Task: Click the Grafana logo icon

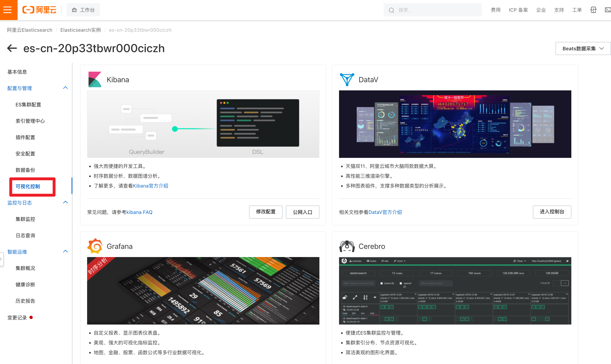Action: (x=95, y=246)
